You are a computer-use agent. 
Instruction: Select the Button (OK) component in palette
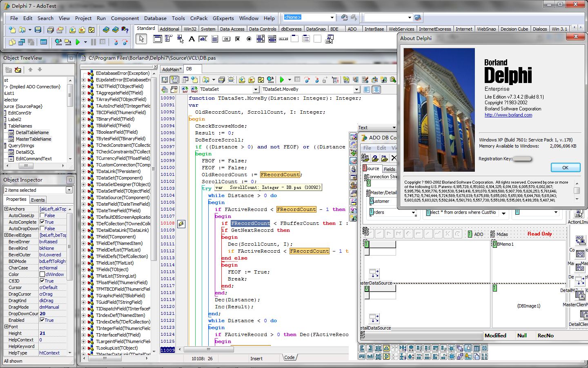[x=226, y=39]
